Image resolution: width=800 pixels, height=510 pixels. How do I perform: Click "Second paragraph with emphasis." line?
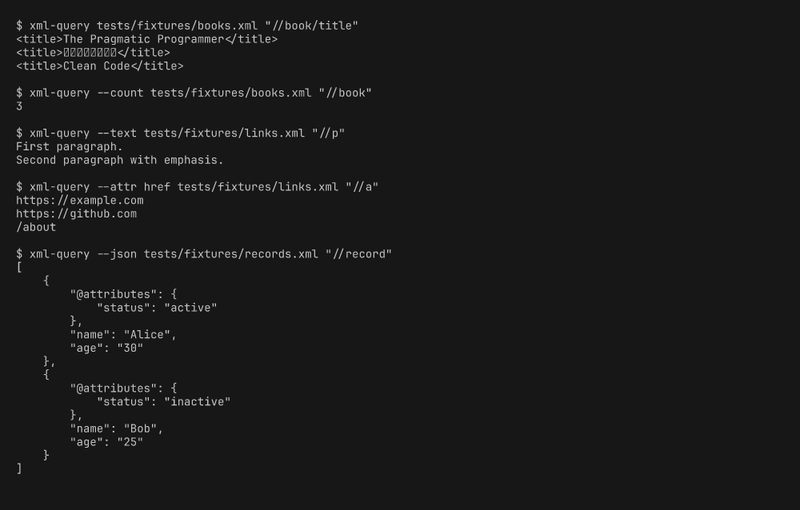click(120, 160)
